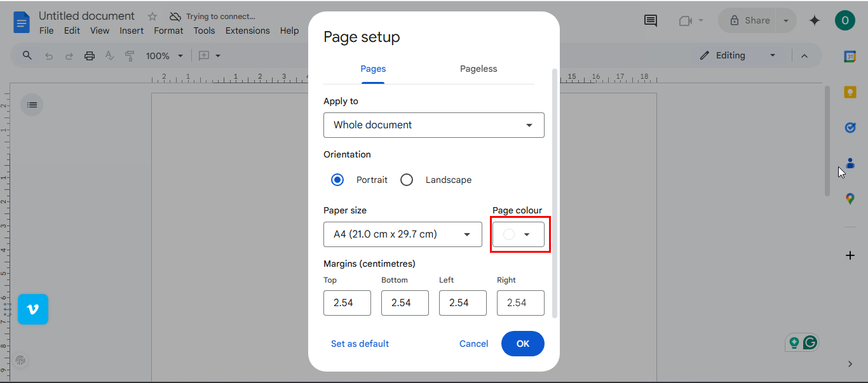Click the Undo icon

tap(49, 55)
